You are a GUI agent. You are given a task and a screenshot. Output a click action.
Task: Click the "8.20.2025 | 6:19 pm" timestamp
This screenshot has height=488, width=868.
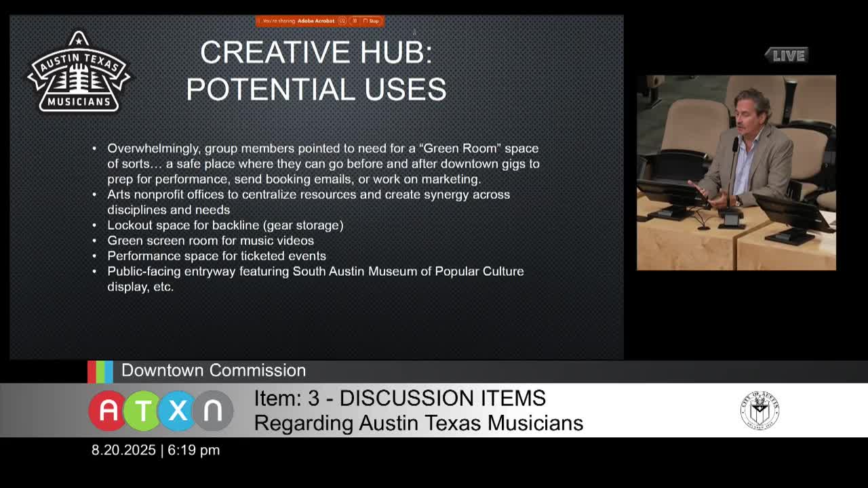(x=156, y=450)
